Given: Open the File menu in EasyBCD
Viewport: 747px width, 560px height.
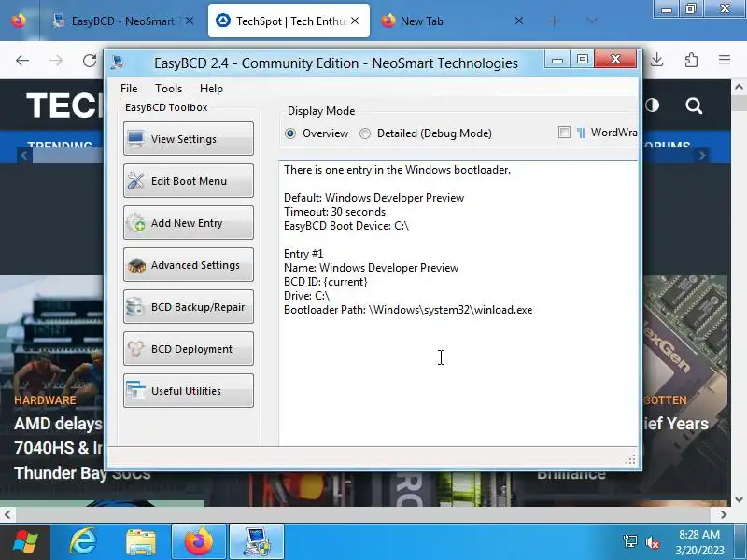Looking at the screenshot, I should click(129, 89).
